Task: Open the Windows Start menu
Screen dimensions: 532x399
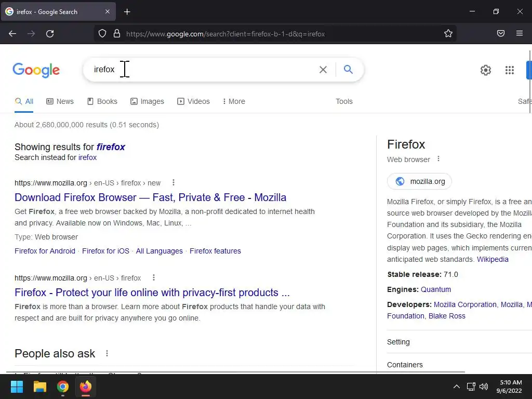Action: [x=17, y=387]
